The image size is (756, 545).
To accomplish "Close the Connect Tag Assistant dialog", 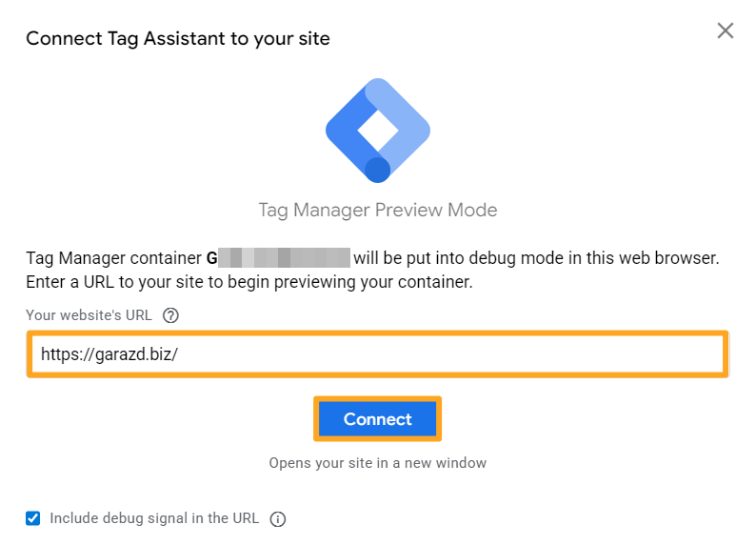I will point(726,30).
